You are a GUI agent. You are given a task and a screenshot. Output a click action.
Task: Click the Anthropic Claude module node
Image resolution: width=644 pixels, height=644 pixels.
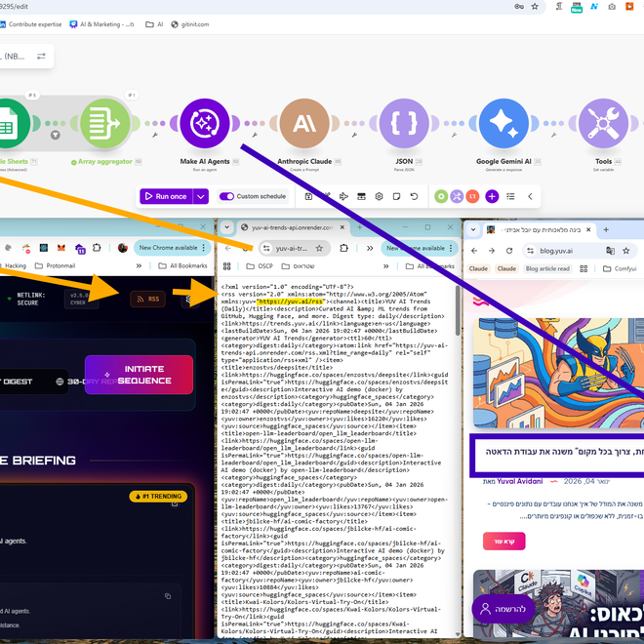click(304, 124)
